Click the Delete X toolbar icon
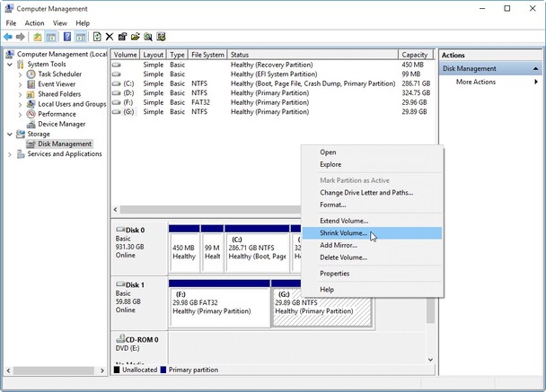This screenshot has height=392, width=546. pyautogui.click(x=110, y=37)
